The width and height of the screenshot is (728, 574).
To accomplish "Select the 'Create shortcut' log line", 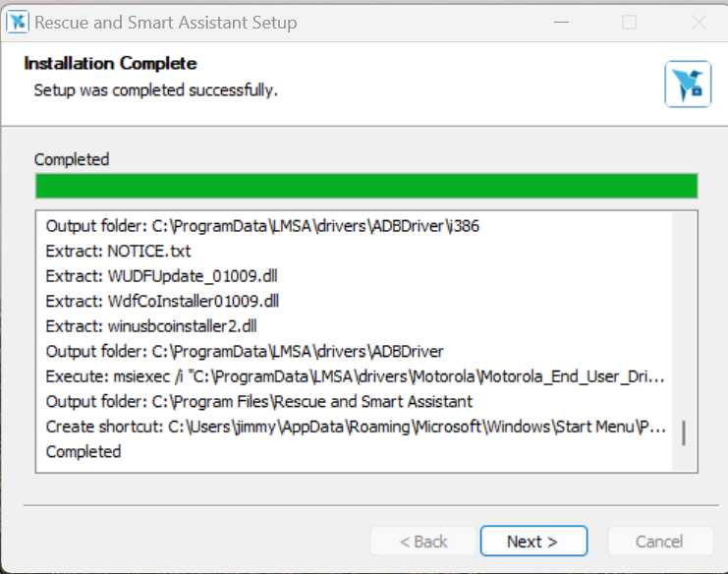I will 354,427.
